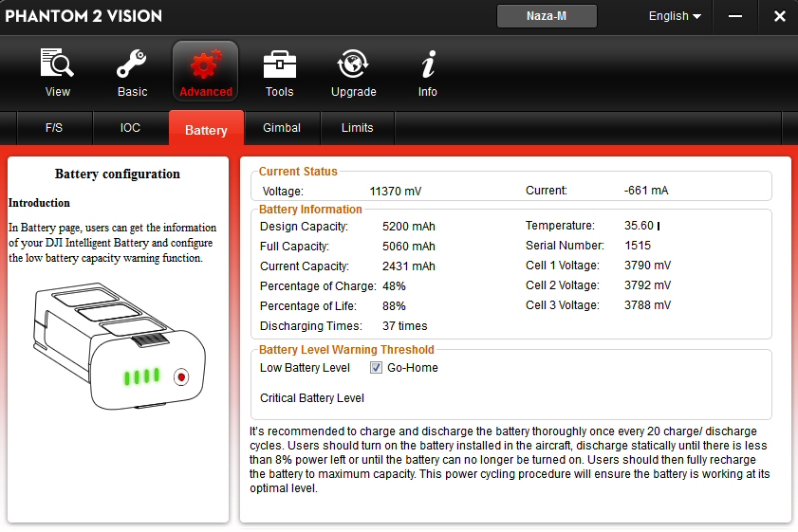798x532 pixels.
Task: Click the 2431 mAh current capacity value
Action: tap(409, 266)
